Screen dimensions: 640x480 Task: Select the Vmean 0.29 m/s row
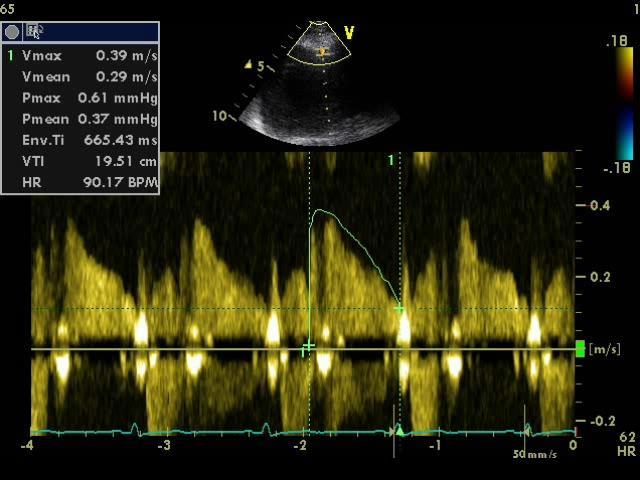click(80, 77)
